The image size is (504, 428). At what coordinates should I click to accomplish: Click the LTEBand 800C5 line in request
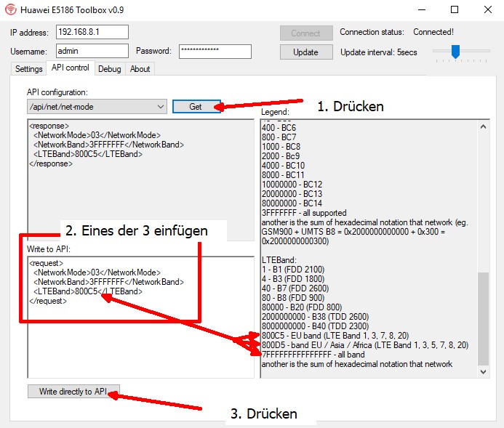point(88,291)
